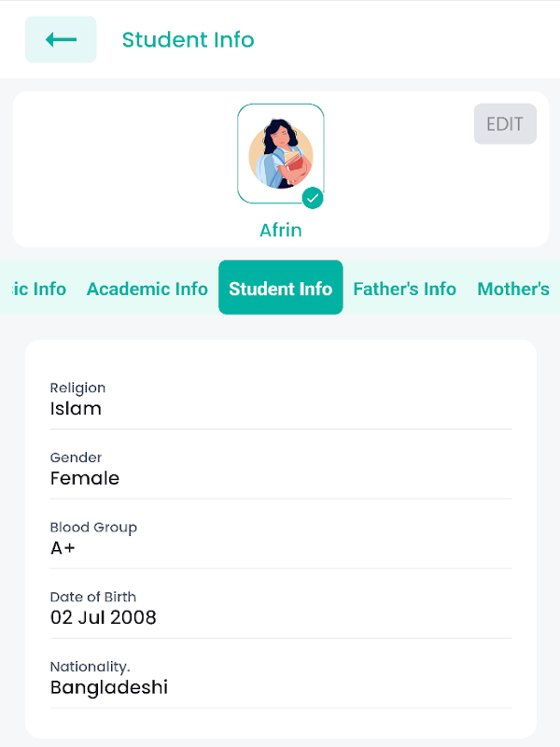Select the active Student Info tab

coord(280,289)
